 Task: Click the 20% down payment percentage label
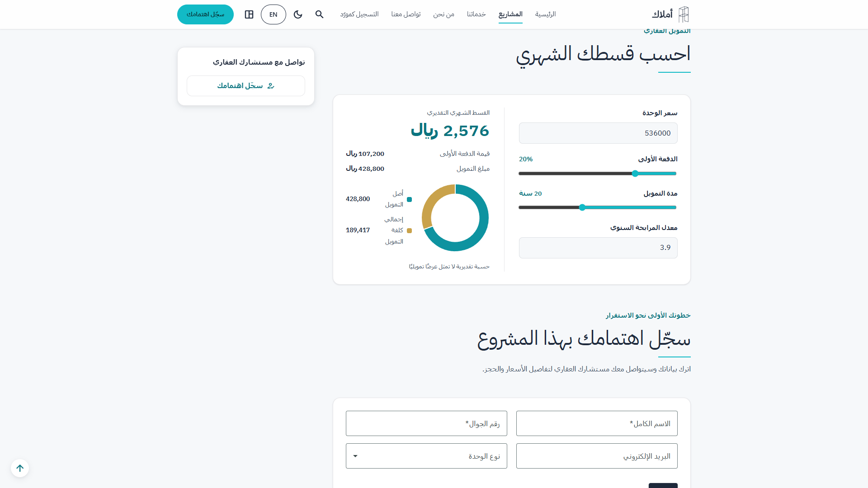point(526,159)
